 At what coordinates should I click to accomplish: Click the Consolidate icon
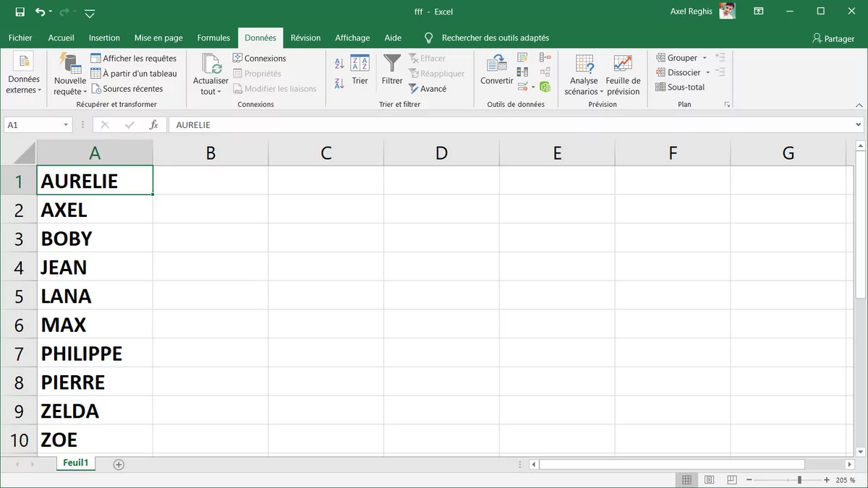545,58
